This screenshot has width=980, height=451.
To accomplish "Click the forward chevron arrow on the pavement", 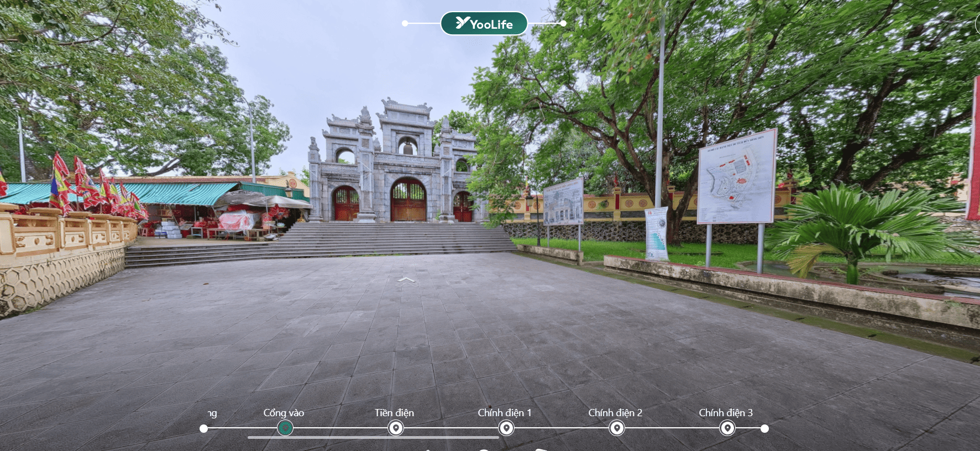I will (x=406, y=280).
